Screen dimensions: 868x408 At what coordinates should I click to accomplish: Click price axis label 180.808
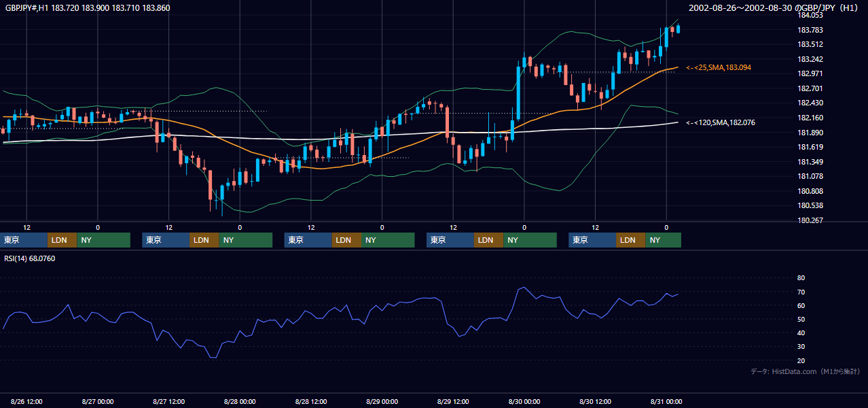(810, 191)
